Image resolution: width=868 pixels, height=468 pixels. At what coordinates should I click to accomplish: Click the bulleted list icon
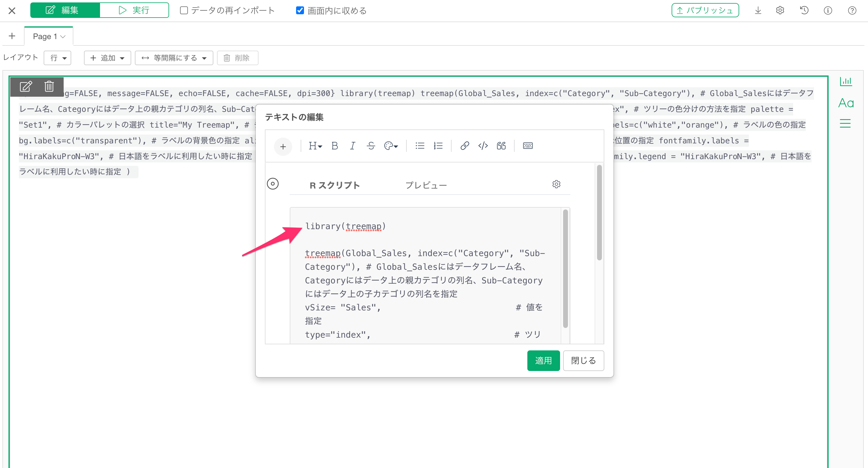click(419, 146)
